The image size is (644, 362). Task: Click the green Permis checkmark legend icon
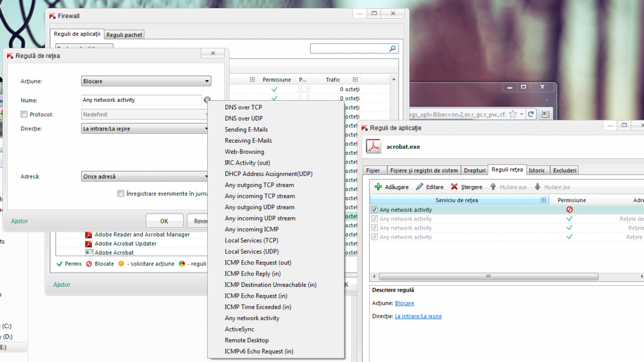coord(60,264)
